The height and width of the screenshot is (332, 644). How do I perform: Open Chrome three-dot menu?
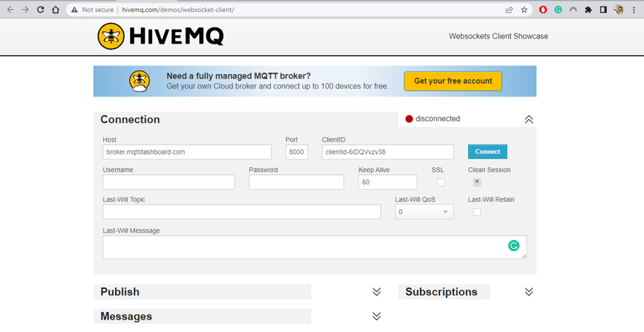point(634,10)
